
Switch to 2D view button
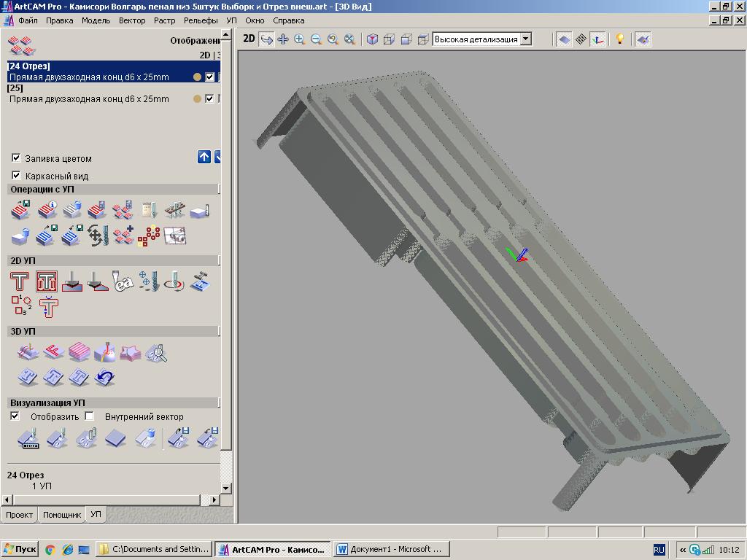(x=249, y=39)
